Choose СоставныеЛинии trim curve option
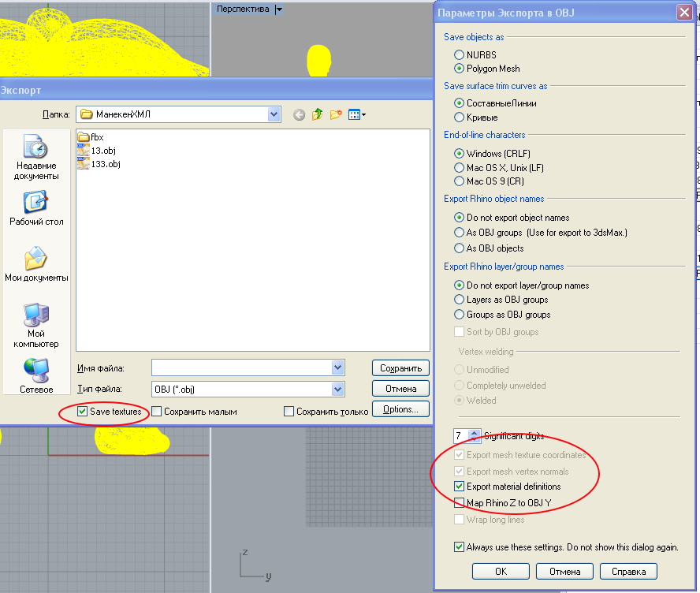The height and width of the screenshot is (593, 700). pos(459,103)
